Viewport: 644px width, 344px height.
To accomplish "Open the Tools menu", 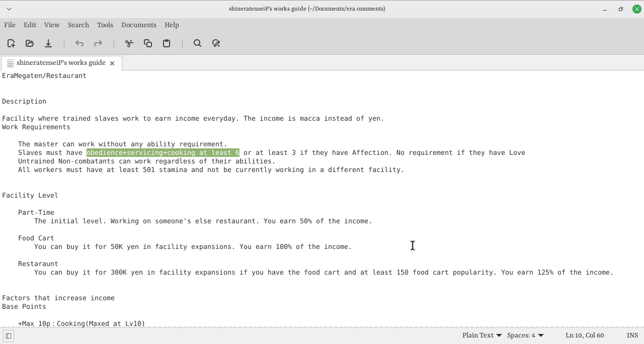I will [x=105, y=25].
